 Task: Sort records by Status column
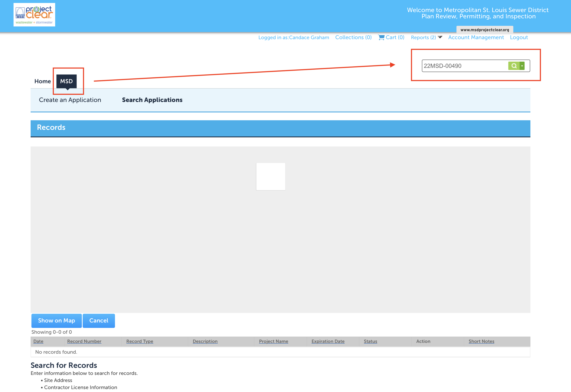(x=370, y=341)
